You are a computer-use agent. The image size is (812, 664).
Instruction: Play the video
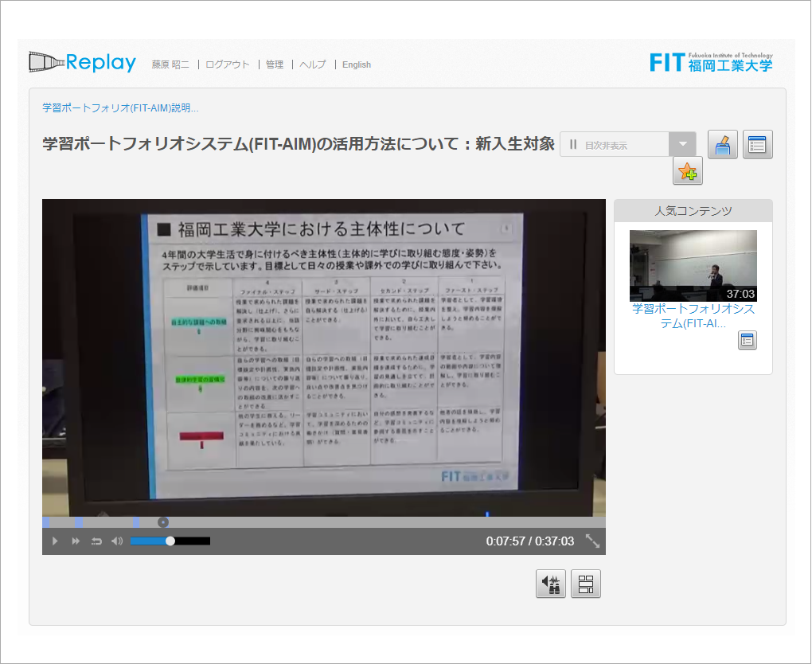click(55, 541)
